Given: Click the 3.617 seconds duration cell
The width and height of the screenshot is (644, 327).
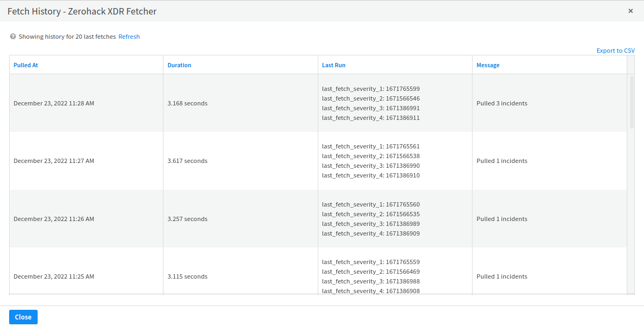Looking at the screenshot, I should click(188, 161).
